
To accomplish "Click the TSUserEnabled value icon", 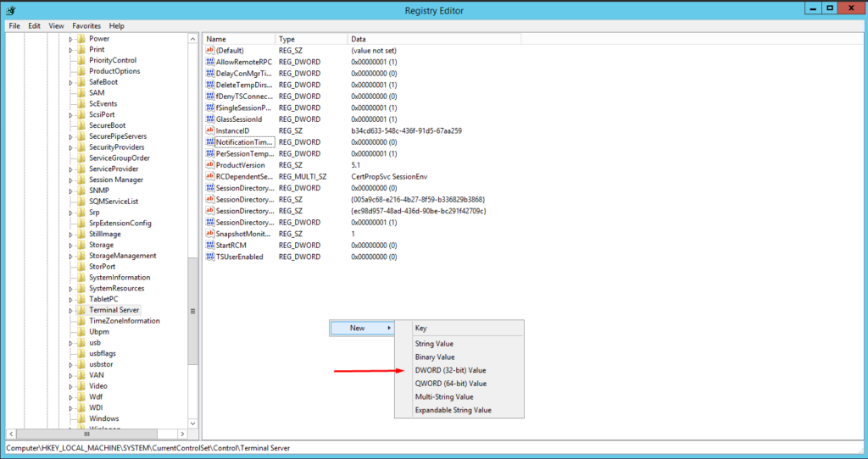I will pos(210,257).
